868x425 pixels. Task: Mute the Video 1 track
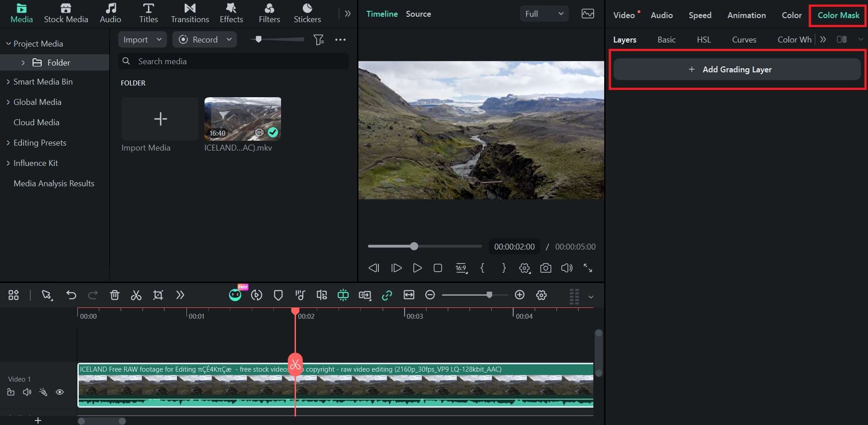[x=27, y=392]
